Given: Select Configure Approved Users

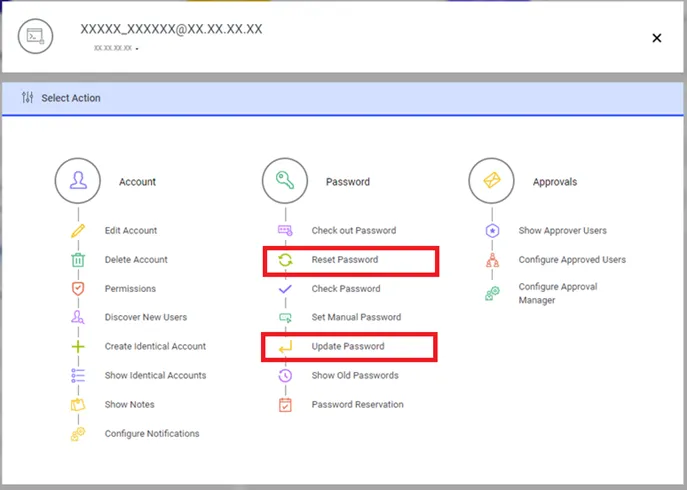Looking at the screenshot, I should pyautogui.click(x=572, y=259).
